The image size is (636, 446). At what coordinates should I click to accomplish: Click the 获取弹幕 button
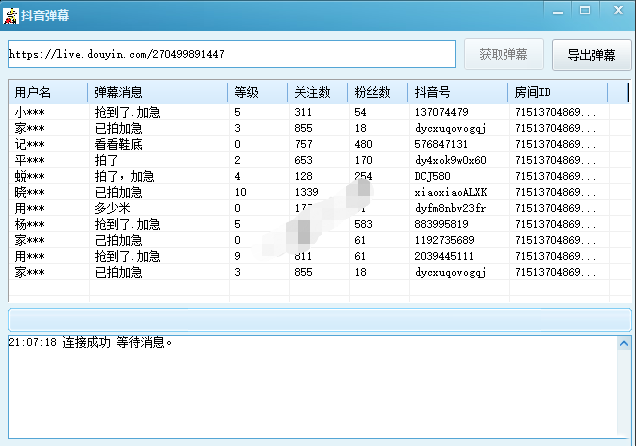503,54
